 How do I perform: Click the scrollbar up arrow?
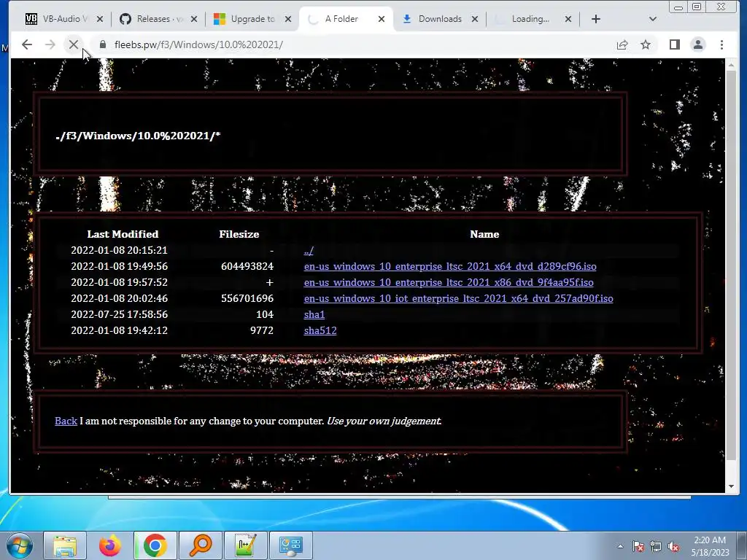(731, 64)
